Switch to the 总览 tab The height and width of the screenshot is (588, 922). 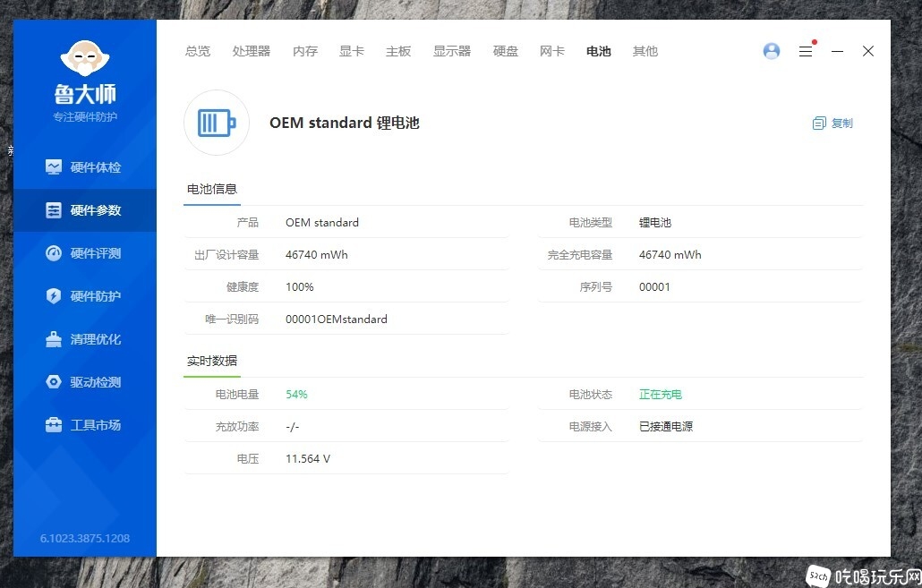click(198, 51)
